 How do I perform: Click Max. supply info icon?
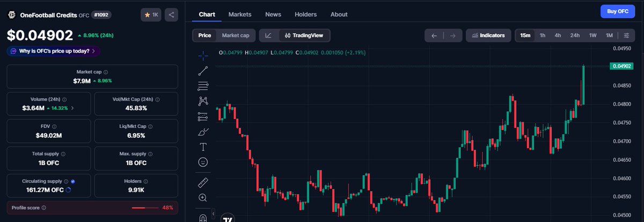pos(151,154)
